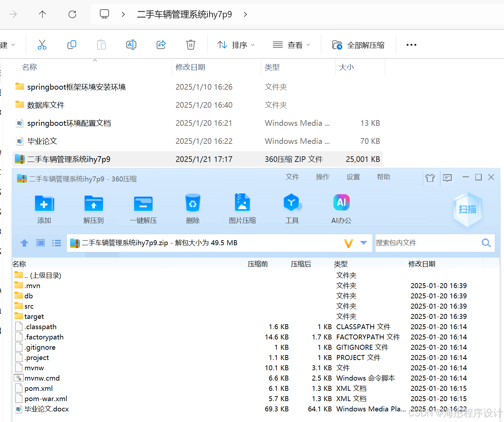Image resolution: width=504 pixels, height=422 pixels.
Task: Click the 搜索包内文件 search input field
Action: click(427, 243)
